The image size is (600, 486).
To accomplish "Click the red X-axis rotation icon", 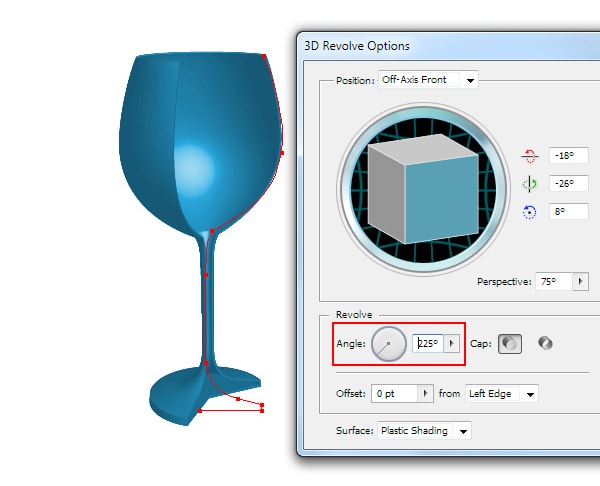I will point(530,156).
